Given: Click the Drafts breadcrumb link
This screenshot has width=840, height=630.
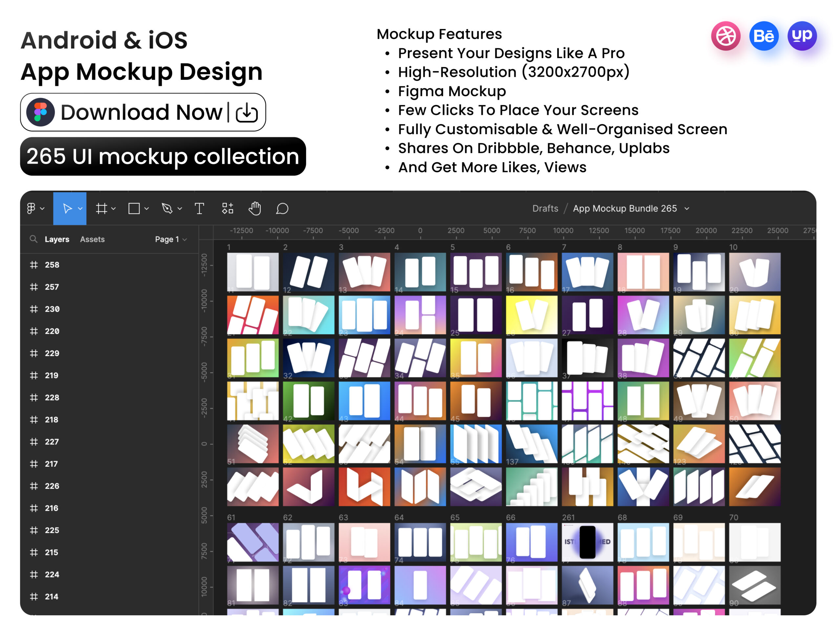Looking at the screenshot, I should [545, 208].
